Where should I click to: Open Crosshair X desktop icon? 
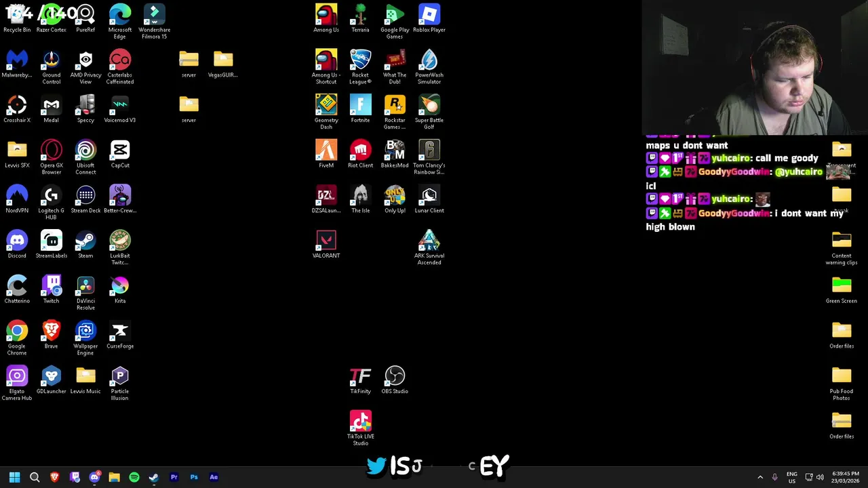pos(17,110)
